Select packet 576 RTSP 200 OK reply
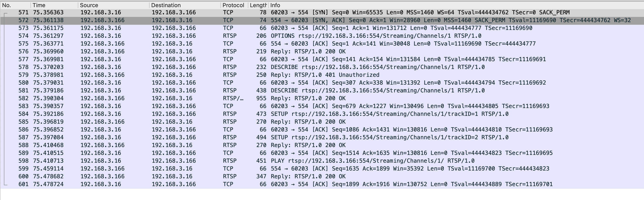The width and height of the screenshot is (644, 200). tap(322, 52)
